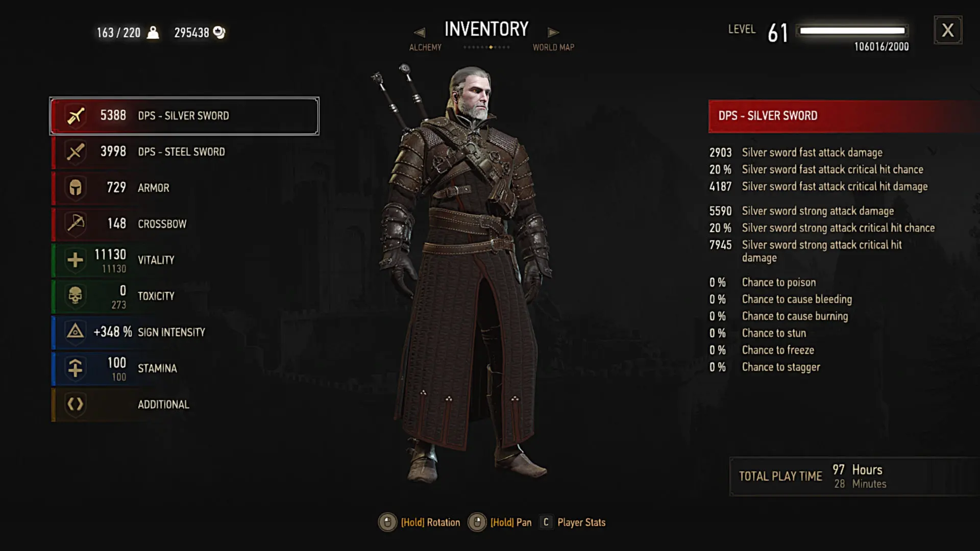Click the stamina icon

(x=76, y=368)
